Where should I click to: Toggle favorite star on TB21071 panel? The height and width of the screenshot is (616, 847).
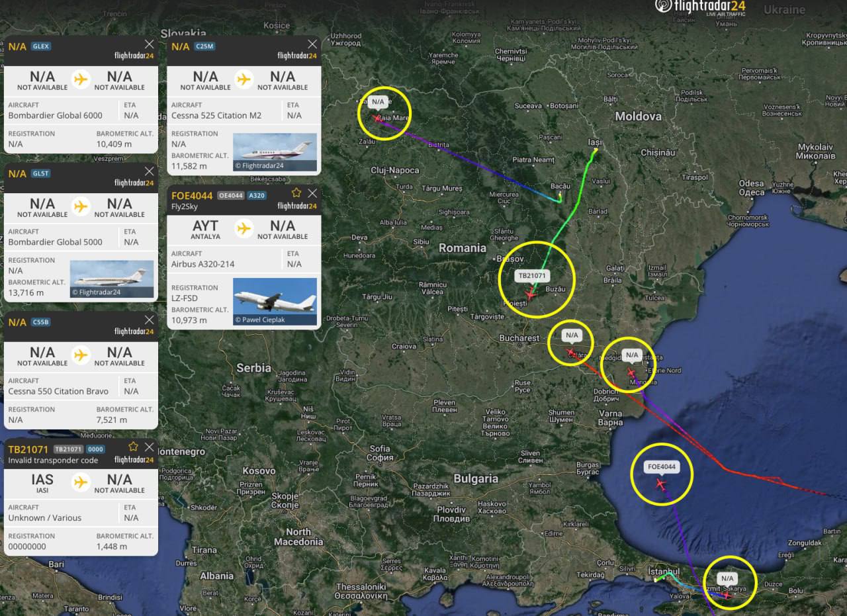[133, 447]
